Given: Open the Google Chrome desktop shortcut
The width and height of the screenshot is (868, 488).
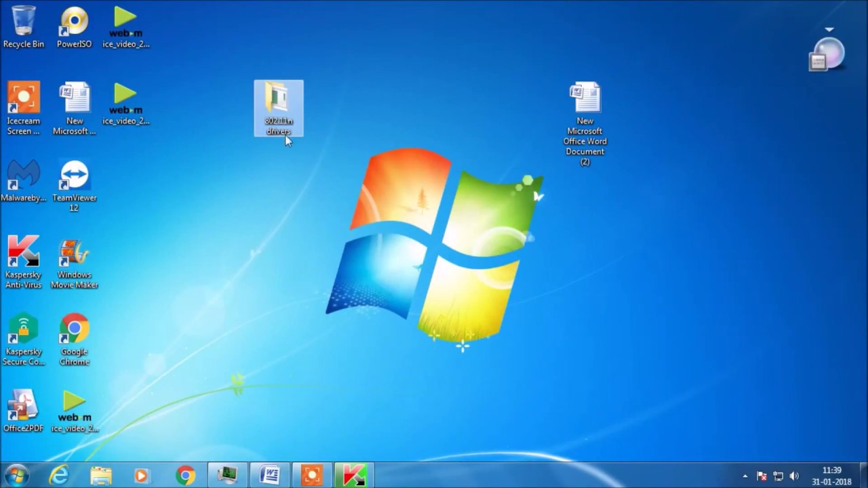Looking at the screenshot, I should point(75,339).
